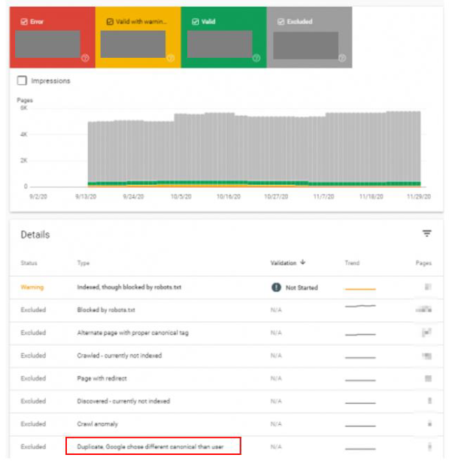458x476 pixels.
Task: Click the help icon on Excluded card
Action: (x=342, y=58)
